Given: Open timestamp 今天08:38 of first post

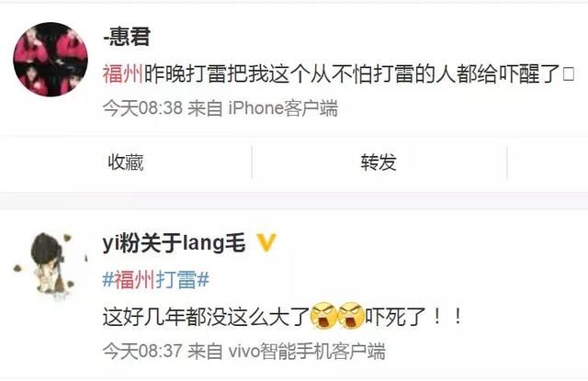Looking at the screenshot, I should 142,108.
